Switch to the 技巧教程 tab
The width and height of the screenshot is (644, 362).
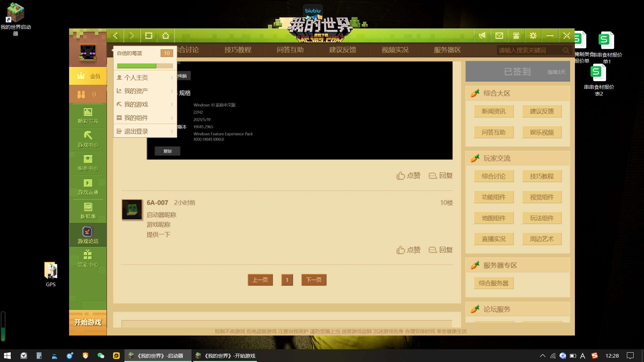[238, 50]
